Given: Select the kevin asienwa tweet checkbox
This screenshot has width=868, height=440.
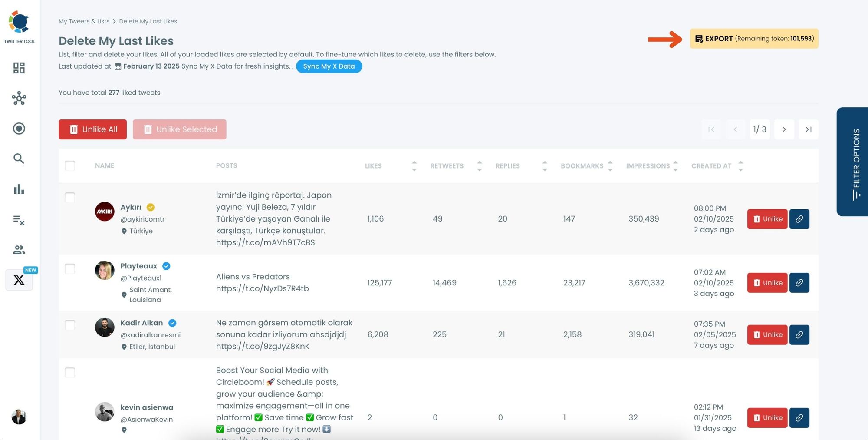Looking at the screenshot, I should (70, 373).
